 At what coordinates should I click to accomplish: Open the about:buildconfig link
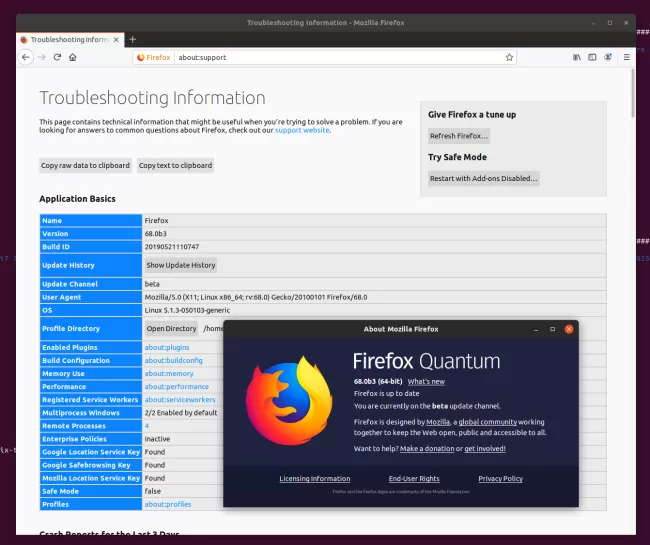coord(173,361)
